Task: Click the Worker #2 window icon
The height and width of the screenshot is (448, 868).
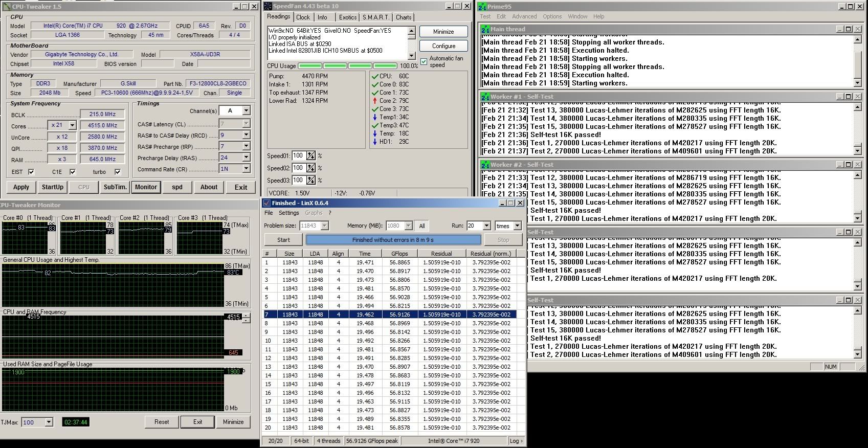Action: tap(485, 165)
